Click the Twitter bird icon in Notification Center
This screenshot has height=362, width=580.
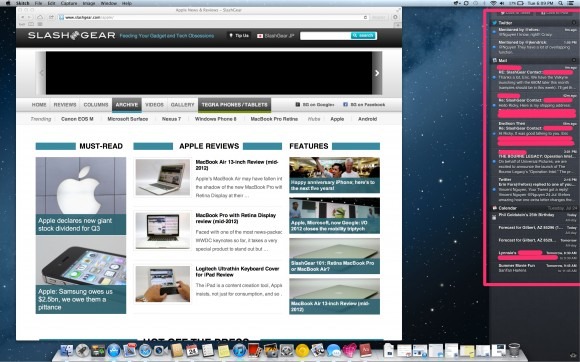pos(495,23)
